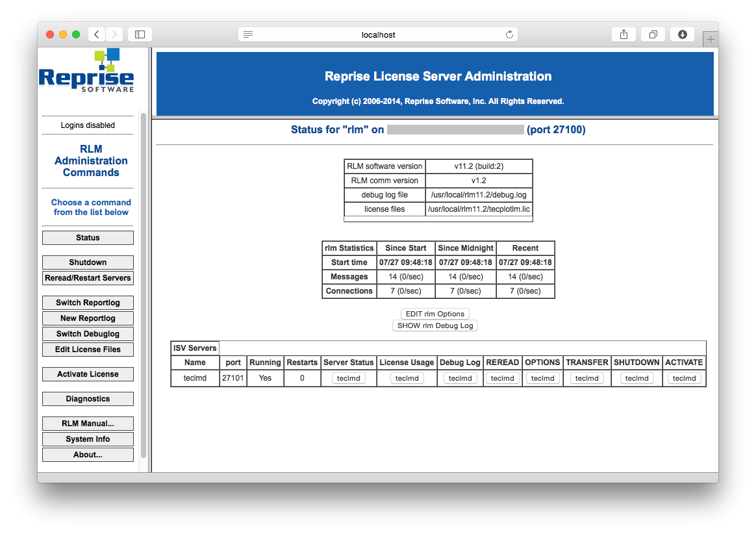Select the debug log path /usr/local/rlm11.2/debug.log
The width and height of the screenshot is (756, 536).
pyautogui.click(x=479, y=195)
